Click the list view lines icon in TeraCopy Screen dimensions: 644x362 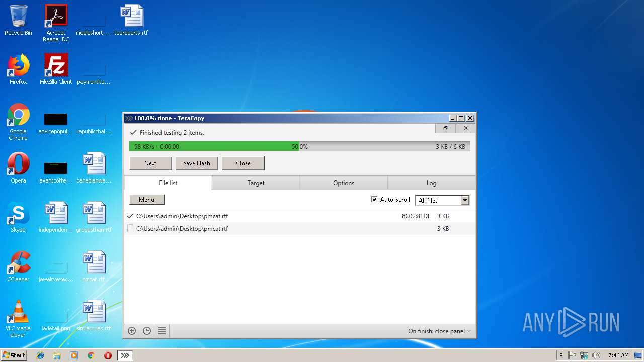pos(162,331)
